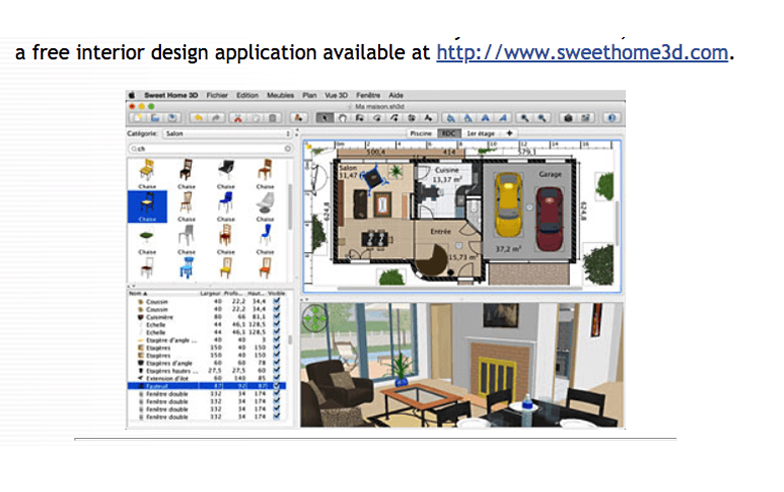Image resolution: width=784 pixels, height=492 pixels.
Task: Sort furniture list by Largeur column
Action: [x=210, y=294]
